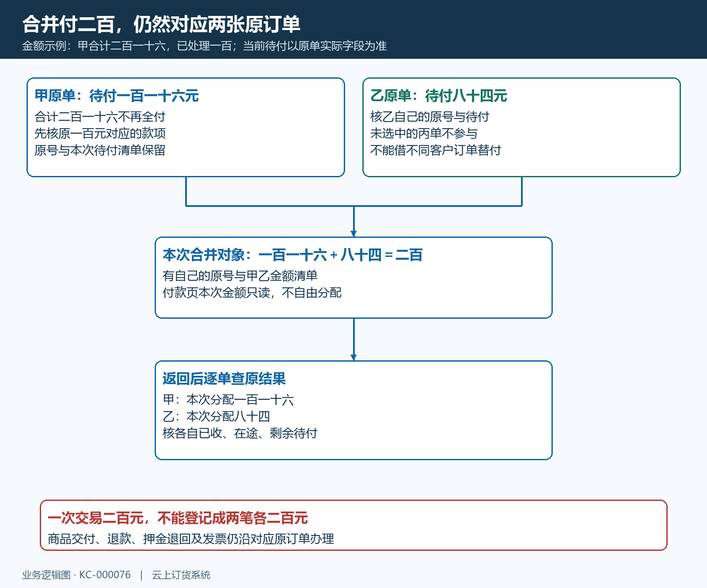Image resolution: width=707 pixels, height=588 pixels.
Task: Click line 核各自已收、在途、剩余待付
Action: pyautogui.click(x=240, y=433)
